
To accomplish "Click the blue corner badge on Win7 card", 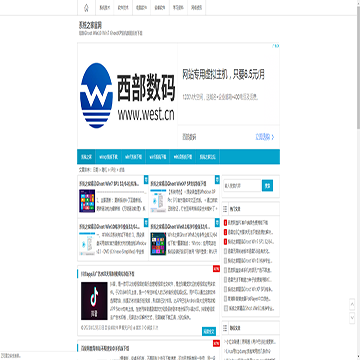I will coord(146,179).
